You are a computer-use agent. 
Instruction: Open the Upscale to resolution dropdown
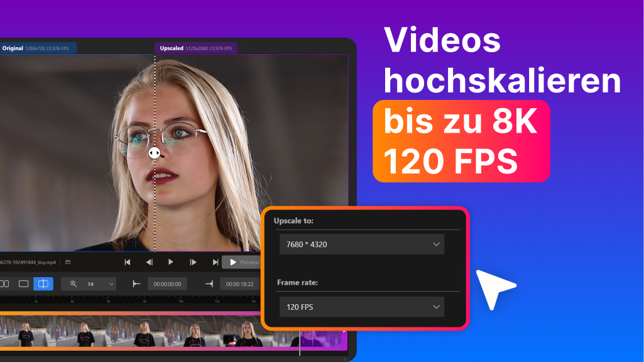click(361, 244)
